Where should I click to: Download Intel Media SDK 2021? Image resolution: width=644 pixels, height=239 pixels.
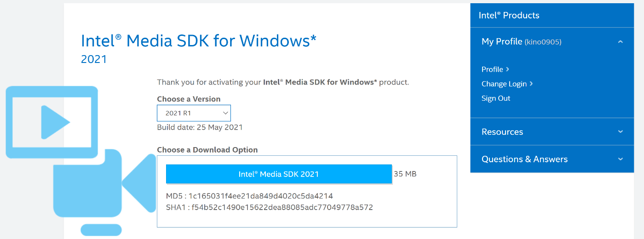pyautogui.click(x=279, y=174)
